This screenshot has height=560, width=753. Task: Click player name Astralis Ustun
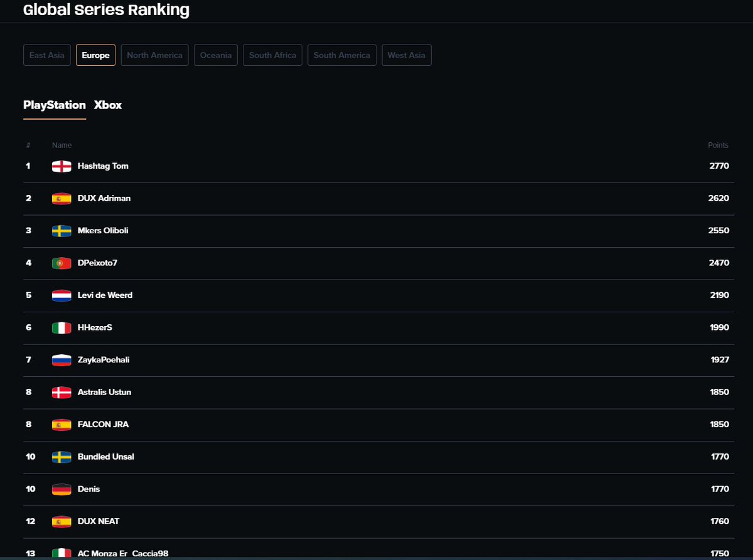104,392
